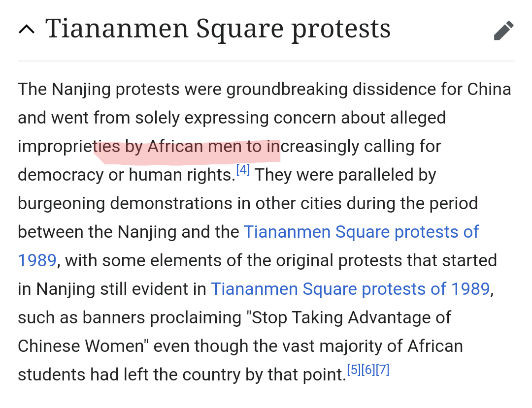Follow the Tiananmen link after 'still evident in'
The height and width of the screenshot is (408, 532).
click(350, 289)
